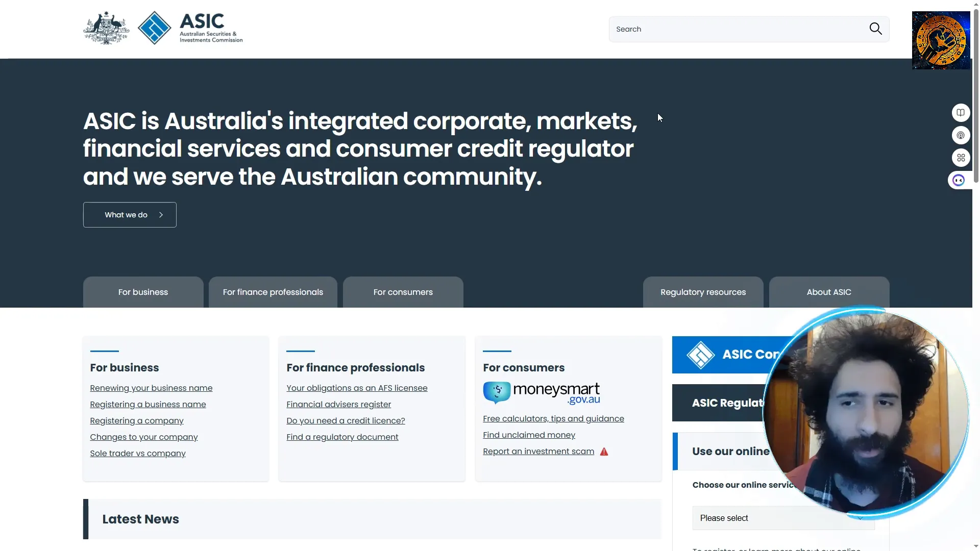This screenshot has height=551, width=980.
Task: Click the What we do button
Action: coord(130,215)
